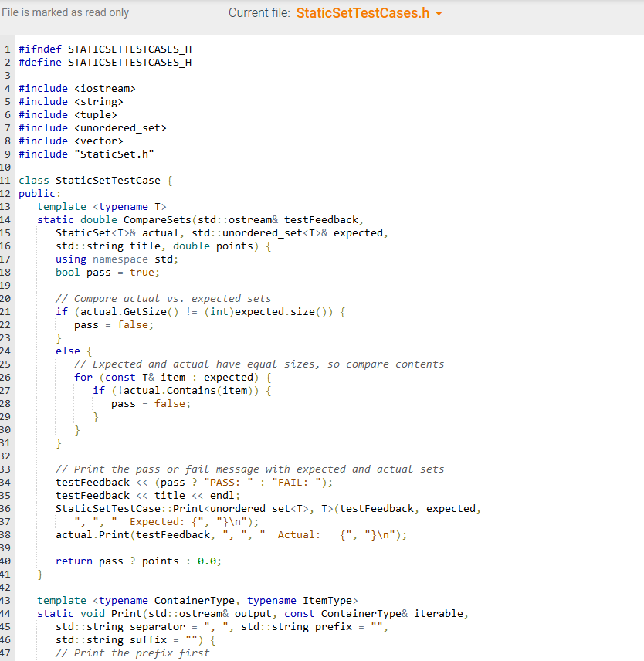
Task: Select the orange dropdown arrow beside file name
Action: pyautogui.click(x=438, y=13)
